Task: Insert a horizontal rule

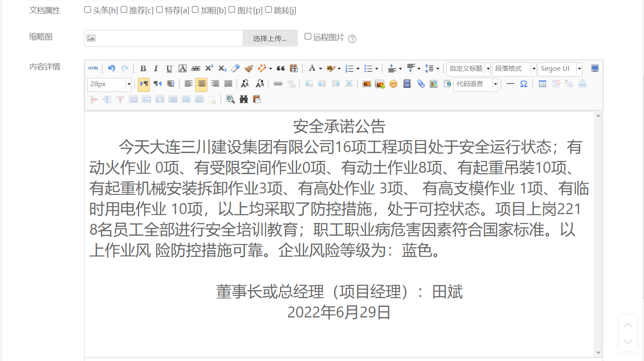Action: (x=511, y=84)
